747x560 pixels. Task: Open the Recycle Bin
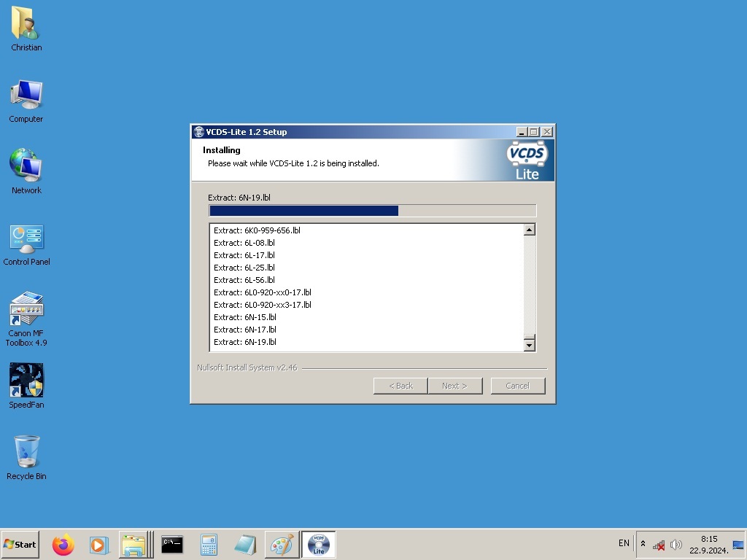coord(26,457)
